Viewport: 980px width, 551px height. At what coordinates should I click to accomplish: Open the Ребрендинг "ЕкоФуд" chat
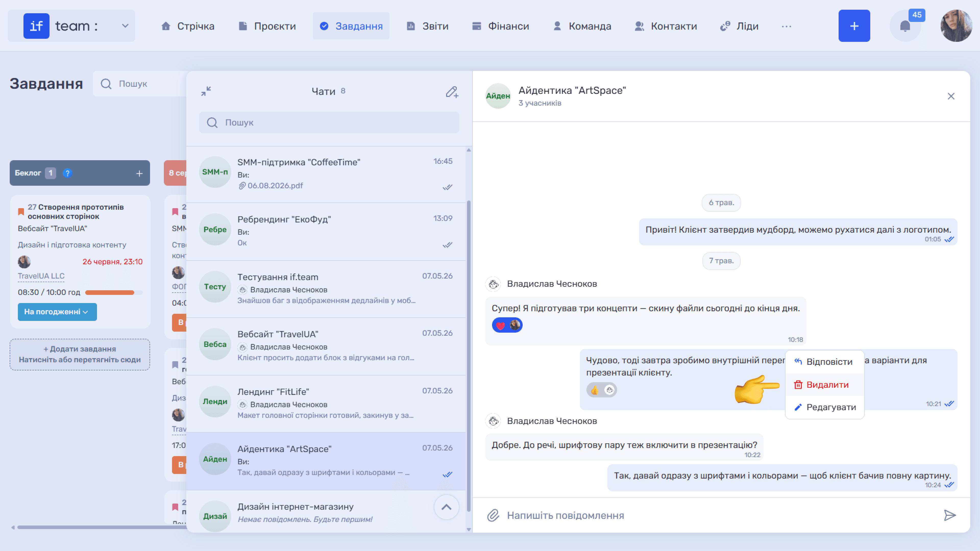(326, 232)
